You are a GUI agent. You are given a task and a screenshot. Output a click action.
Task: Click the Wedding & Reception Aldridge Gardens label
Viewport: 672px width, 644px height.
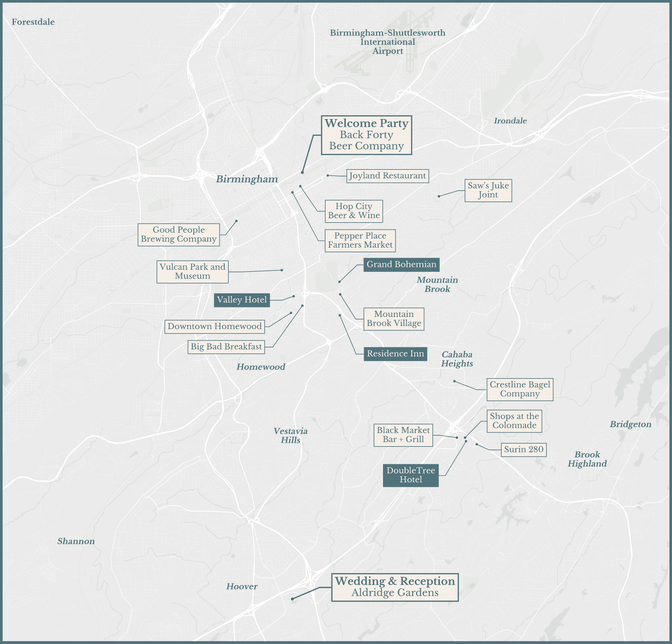[395, 587]
